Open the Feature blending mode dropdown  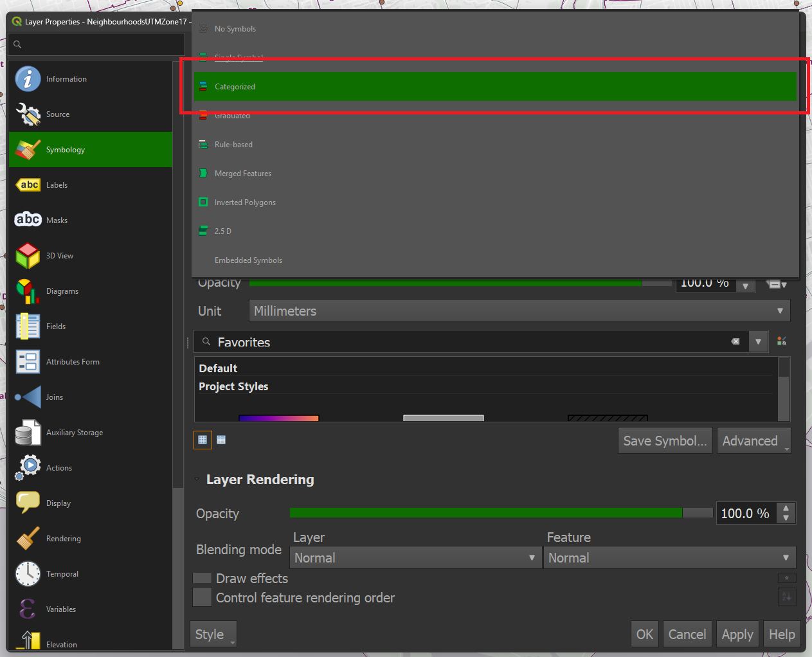click(x=670, y=558)
